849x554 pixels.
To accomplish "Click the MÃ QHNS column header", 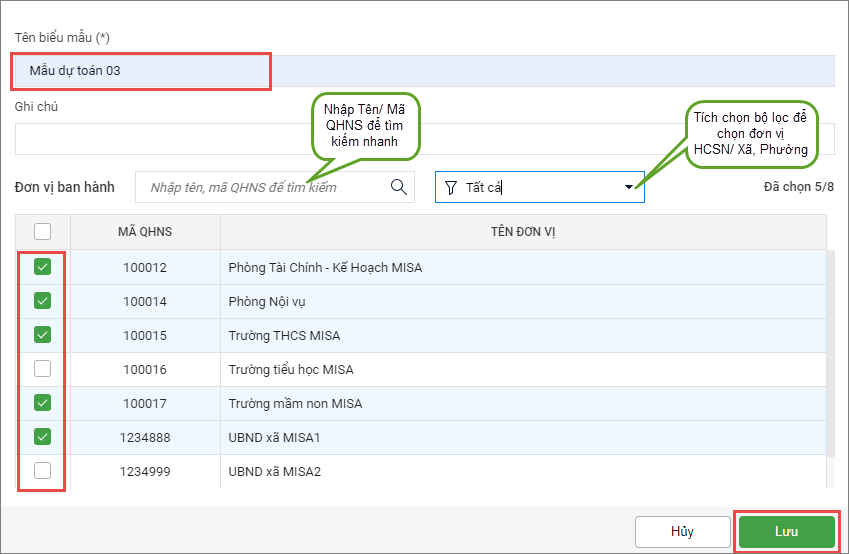I will click(x=145, y=232).
